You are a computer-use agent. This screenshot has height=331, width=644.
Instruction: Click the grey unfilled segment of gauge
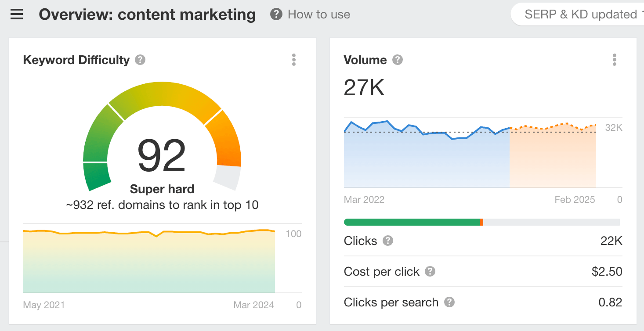click(x=227, y=177)
